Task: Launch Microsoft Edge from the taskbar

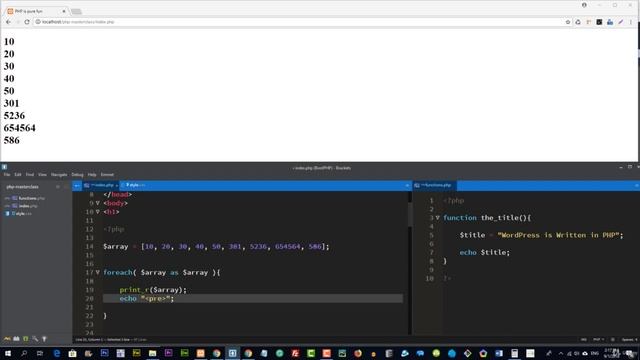Action: point(56,353)
